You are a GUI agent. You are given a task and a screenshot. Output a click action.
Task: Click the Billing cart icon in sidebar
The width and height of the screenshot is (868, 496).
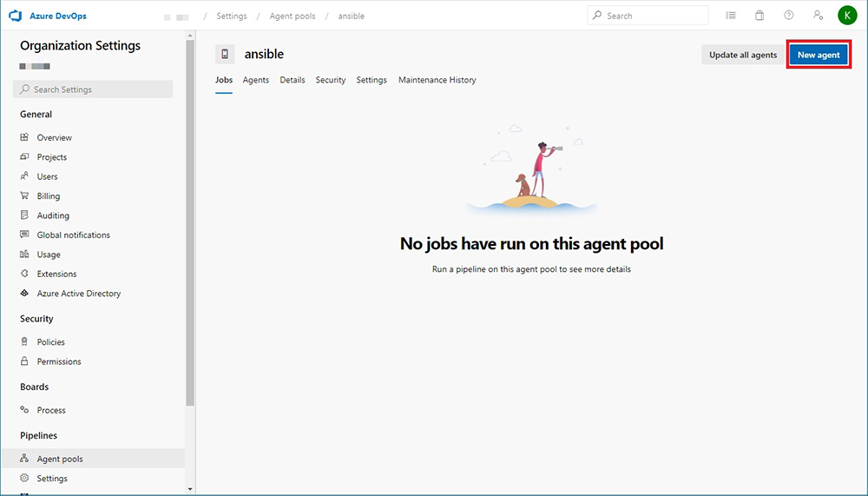(25, 196)
